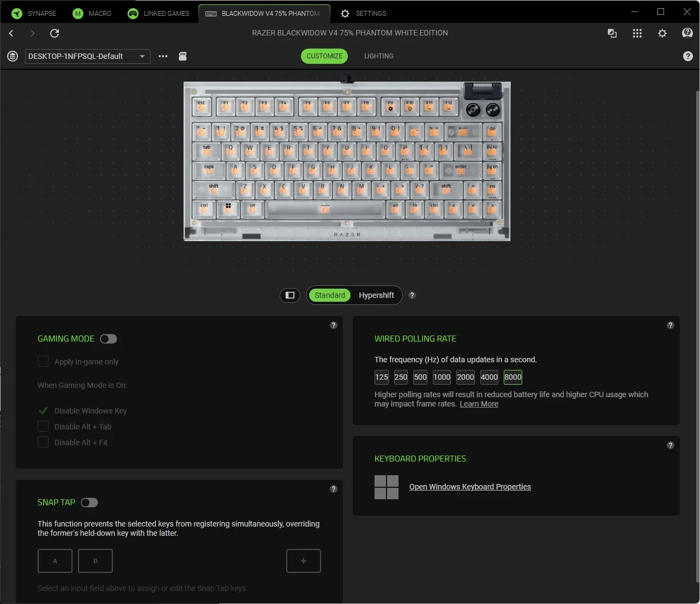Screen dimensions: 700x604
Task: Click the Snap Tap help question icon
Action: point(334,489)
